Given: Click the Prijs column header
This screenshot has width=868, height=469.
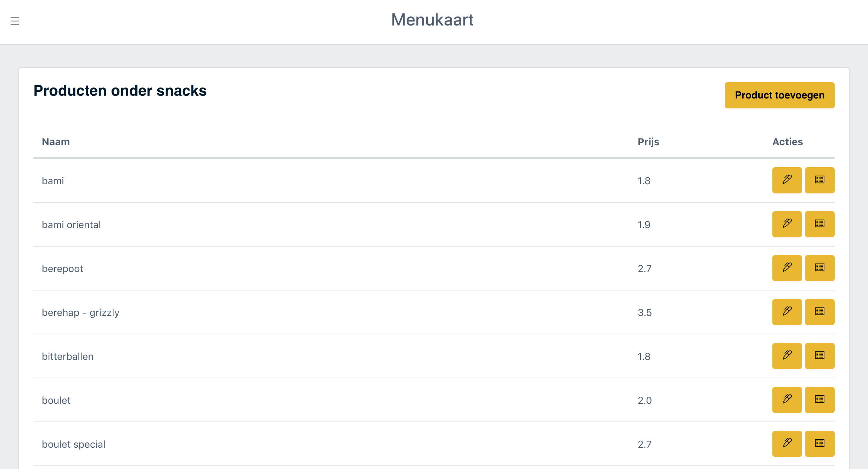Looking at the screenshot, I should click(648, 142).
